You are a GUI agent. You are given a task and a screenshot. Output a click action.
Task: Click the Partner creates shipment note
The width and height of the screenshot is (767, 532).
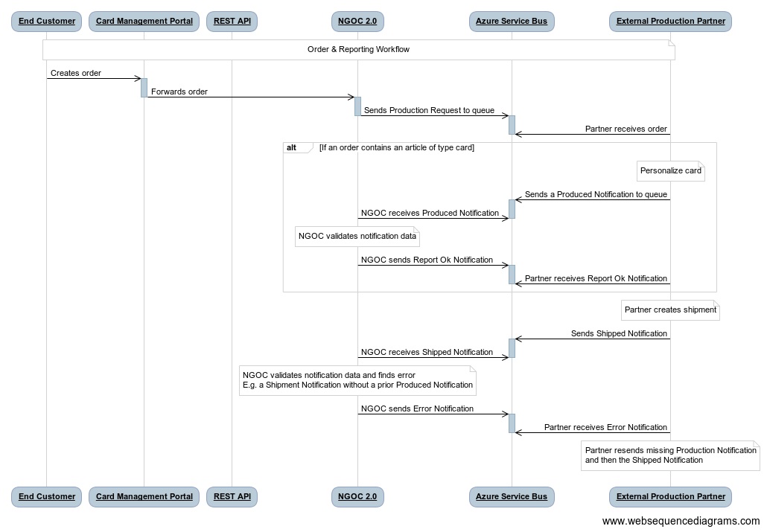pos(669,310)
